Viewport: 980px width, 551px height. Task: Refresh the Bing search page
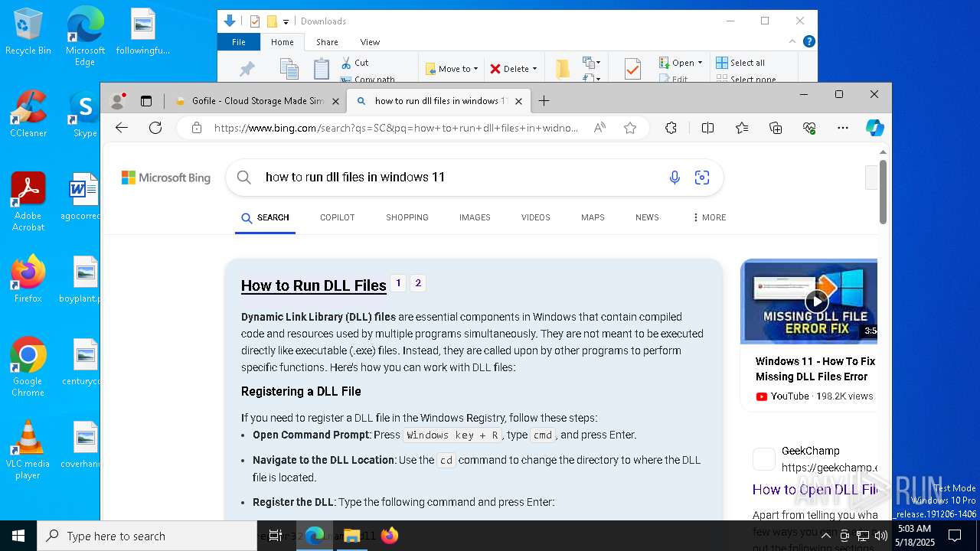pyautogui.click(x=155, y=128)
